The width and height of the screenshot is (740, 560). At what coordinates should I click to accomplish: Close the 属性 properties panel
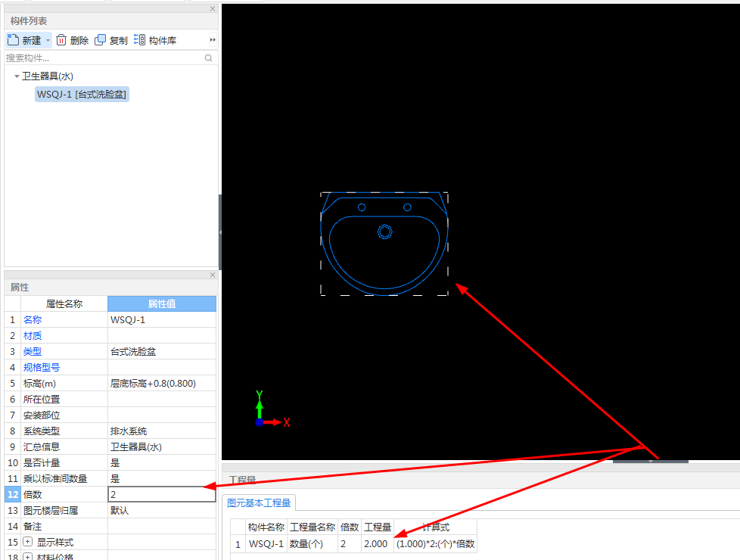213,275
